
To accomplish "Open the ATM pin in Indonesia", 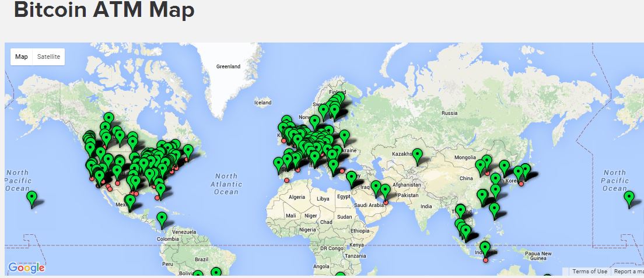I will pyautogui.click(x=485, y=250).
